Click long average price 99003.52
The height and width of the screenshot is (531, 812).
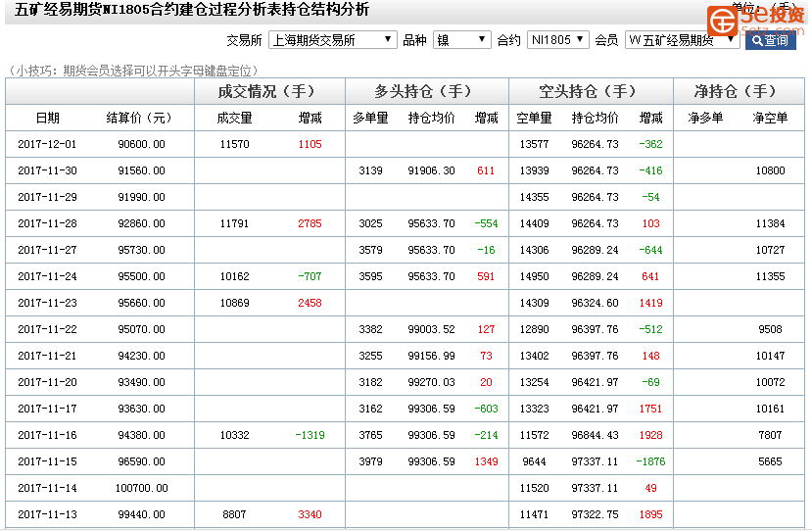point(431,329)
